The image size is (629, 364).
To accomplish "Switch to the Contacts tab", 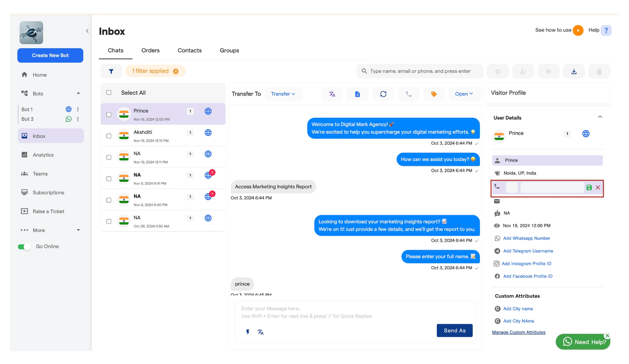I will coord(190,51).
